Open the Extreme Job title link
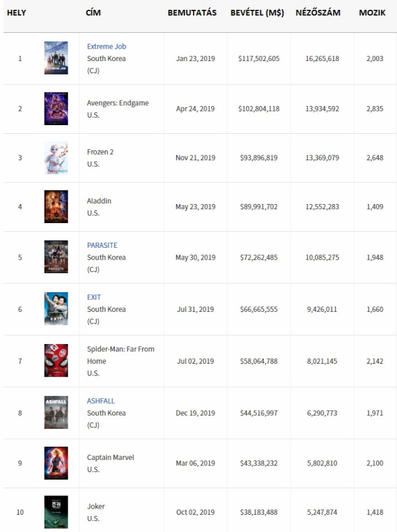The image size is (397, 532). pyautogui.click(x=106, y=46)
